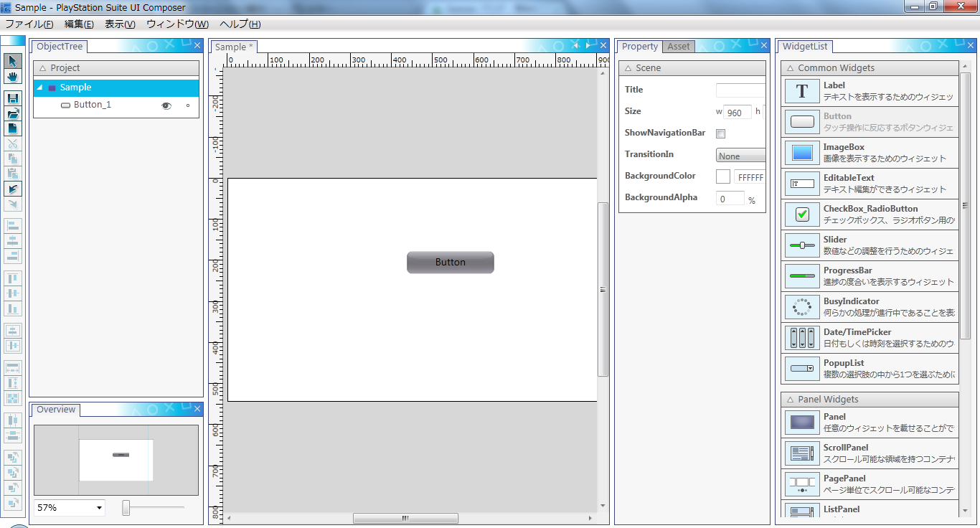Screen dimensions: 980x528
Task: Select the Date/TimePicker widget
Action: click(870, 338)
